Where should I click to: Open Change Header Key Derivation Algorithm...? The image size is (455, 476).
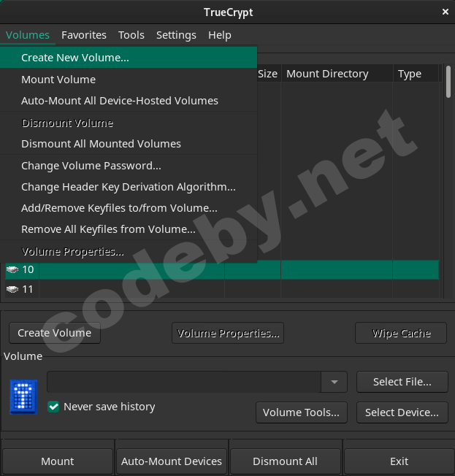129,187
